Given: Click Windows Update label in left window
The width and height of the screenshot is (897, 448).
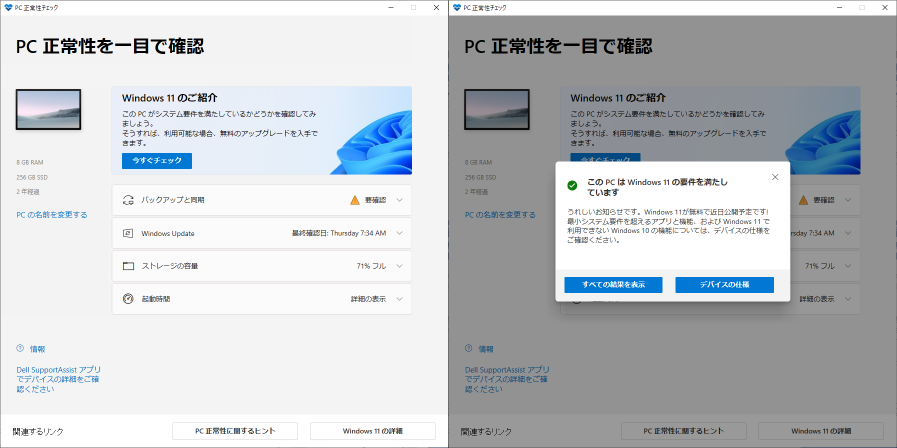Looking at the screenshot, I should coord(168,233).
